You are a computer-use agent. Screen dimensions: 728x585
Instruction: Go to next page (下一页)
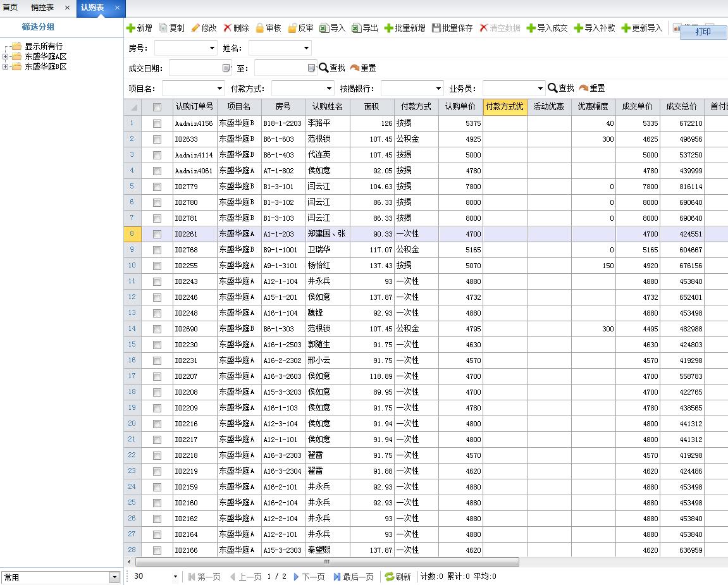tap(309, 577)
